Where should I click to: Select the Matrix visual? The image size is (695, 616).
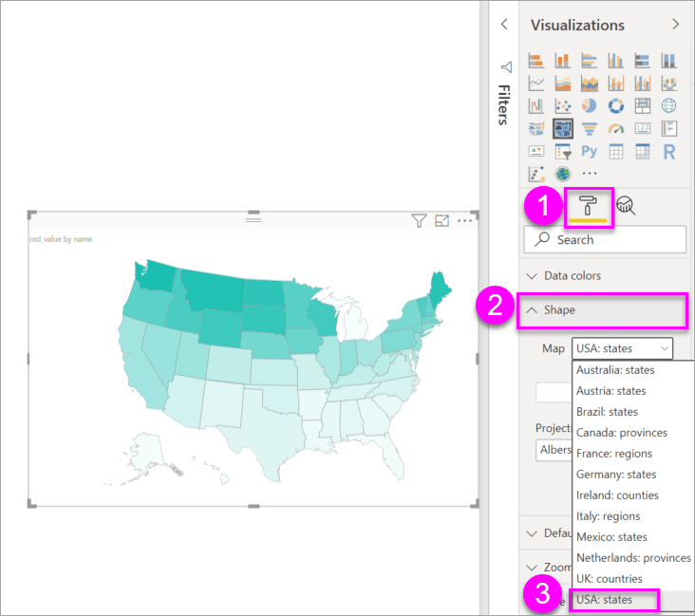click(642, 151)
